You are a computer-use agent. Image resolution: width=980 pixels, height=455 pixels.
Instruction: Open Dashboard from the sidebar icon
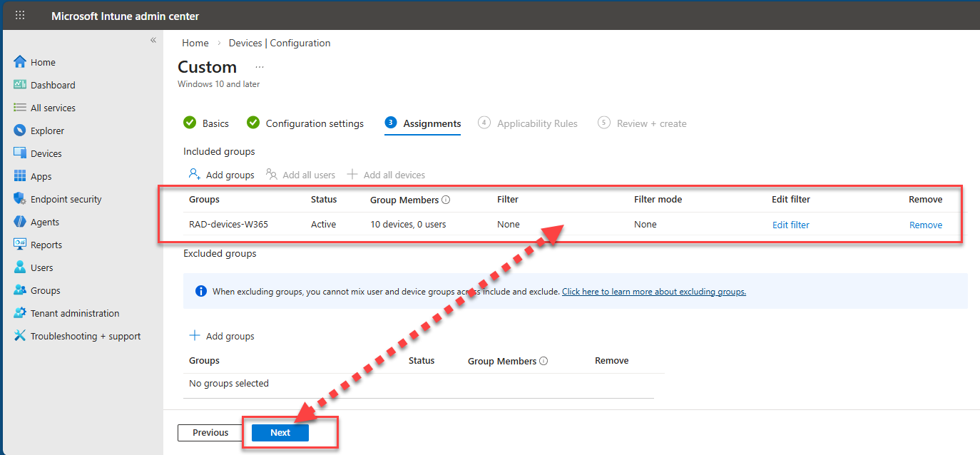coord(20,85)
